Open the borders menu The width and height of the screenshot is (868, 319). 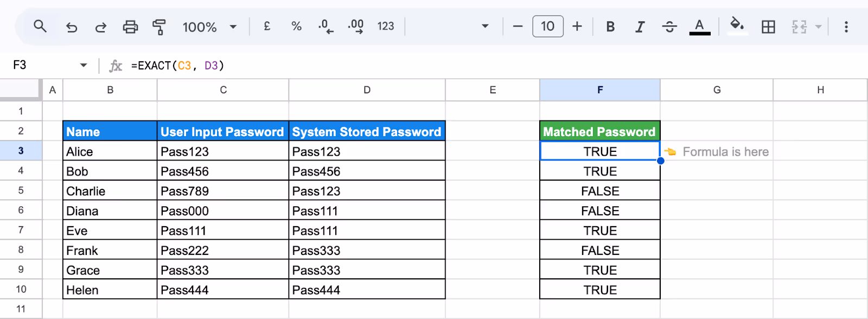tap(768, 27)
